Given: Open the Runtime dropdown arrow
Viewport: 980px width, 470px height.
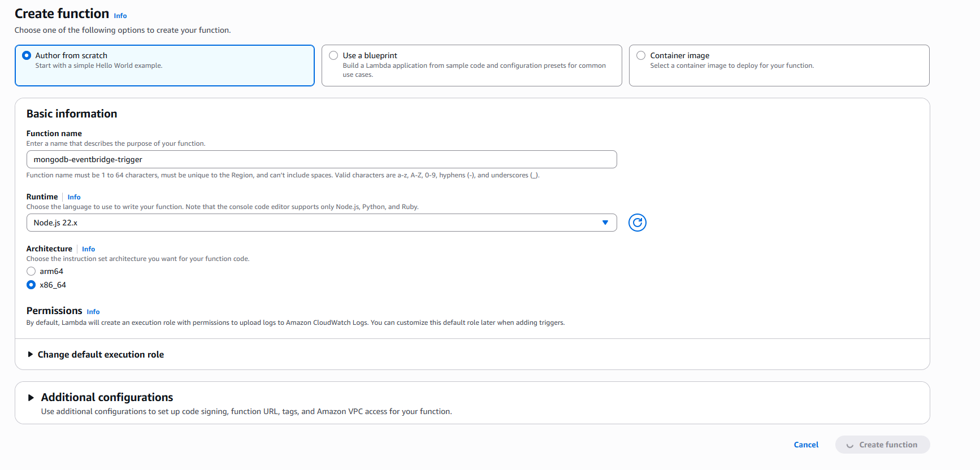Looking at the screenshot, I should pyautogui.click(x=605, y=223).
